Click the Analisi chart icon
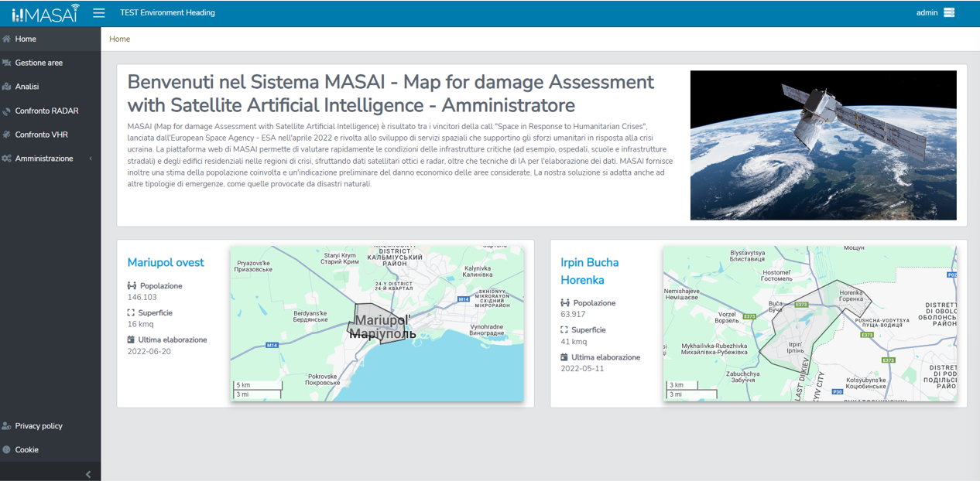The width and height of the screenshot is (980, 481). pos(7,87)
